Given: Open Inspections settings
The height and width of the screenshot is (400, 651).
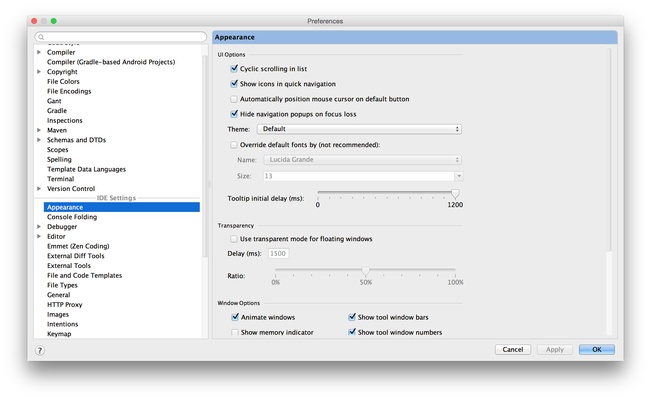Looking at the screenshot, I should [65, 120].
